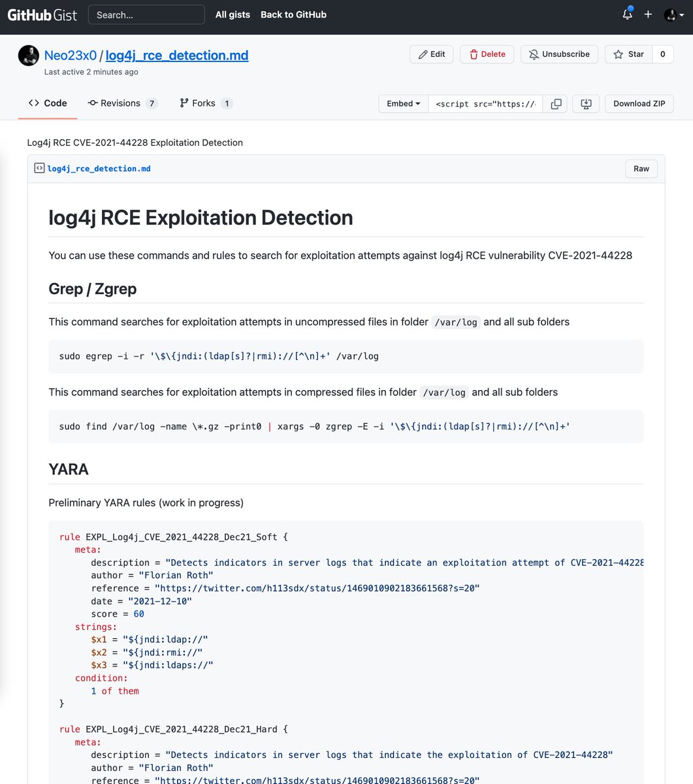Focus the Search gists input field
Viewport: 693px width, 784px height.
[146, 14]
